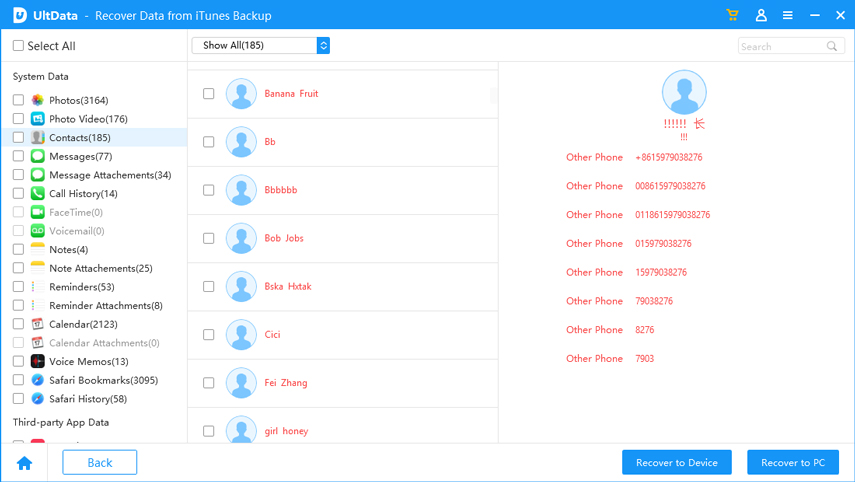The height and width of the screenshot is (482, 855).
Task: Tick the Select All checkbox
Action: tap(18, 46)
